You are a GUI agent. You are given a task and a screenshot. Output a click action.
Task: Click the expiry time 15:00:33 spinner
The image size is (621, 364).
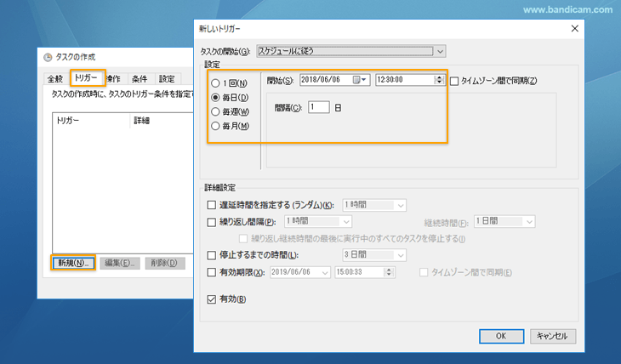[389, 272]
